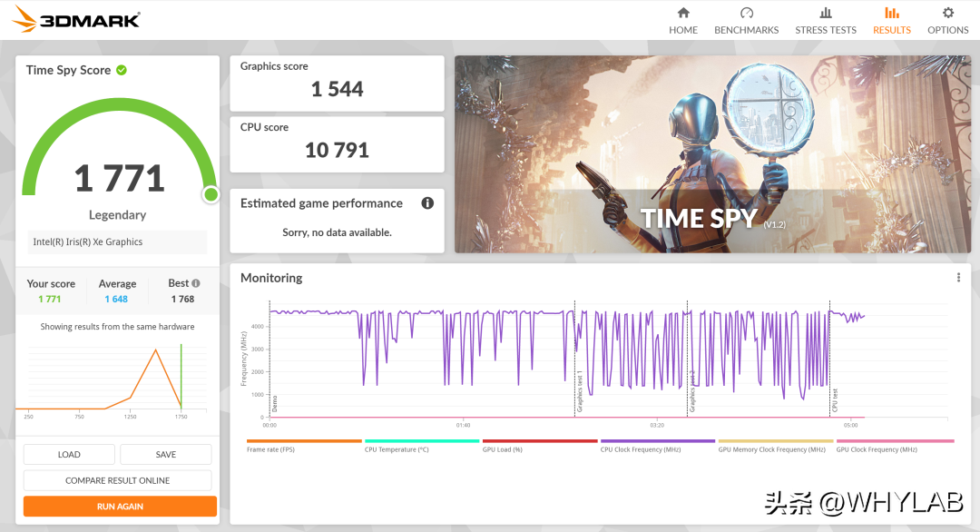
Task: Click the SAVE button
Action: click(x=166, y=455)
